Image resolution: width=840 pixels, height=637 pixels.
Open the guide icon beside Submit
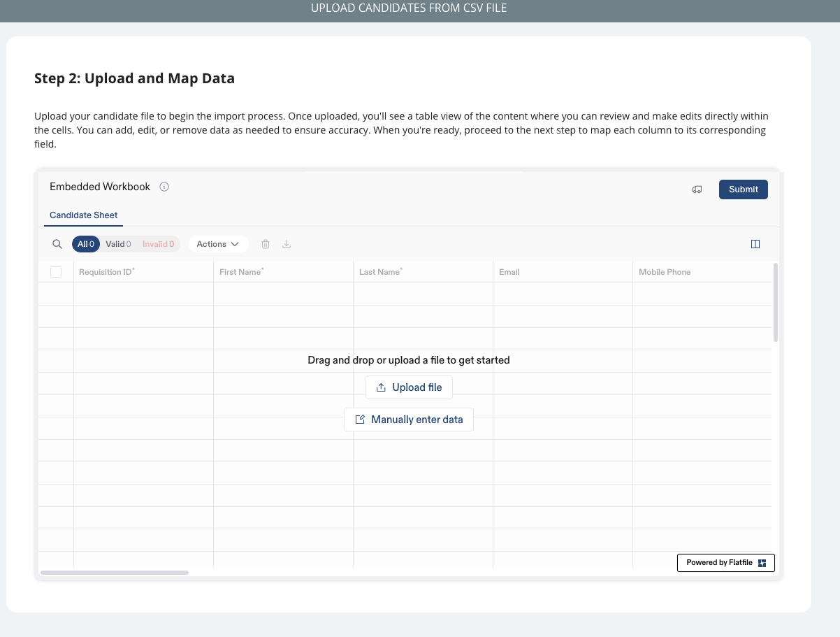[697, 189]
